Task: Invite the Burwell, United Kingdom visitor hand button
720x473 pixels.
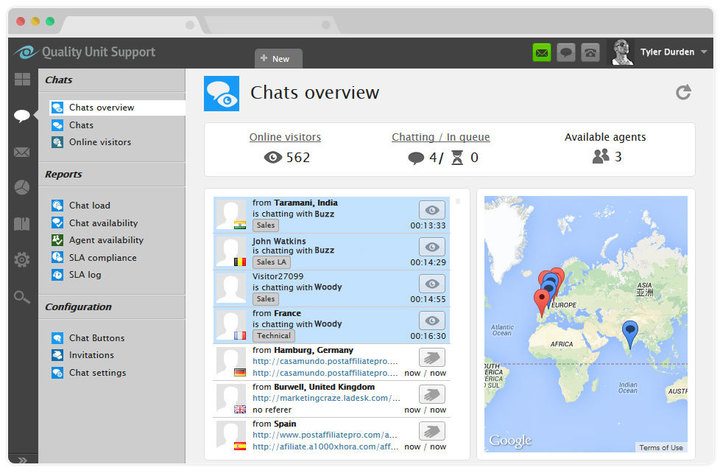Action: tap(432, 394)
